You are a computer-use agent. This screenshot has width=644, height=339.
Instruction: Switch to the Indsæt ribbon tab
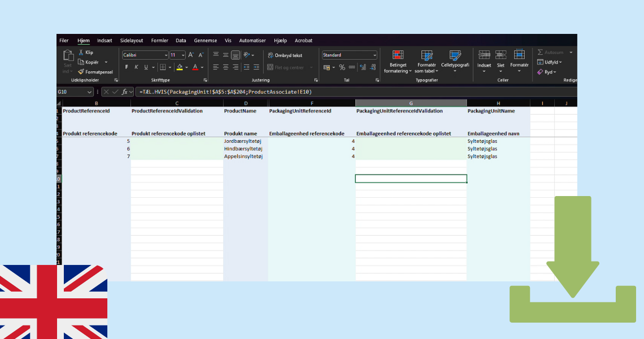tap(105, 41)
